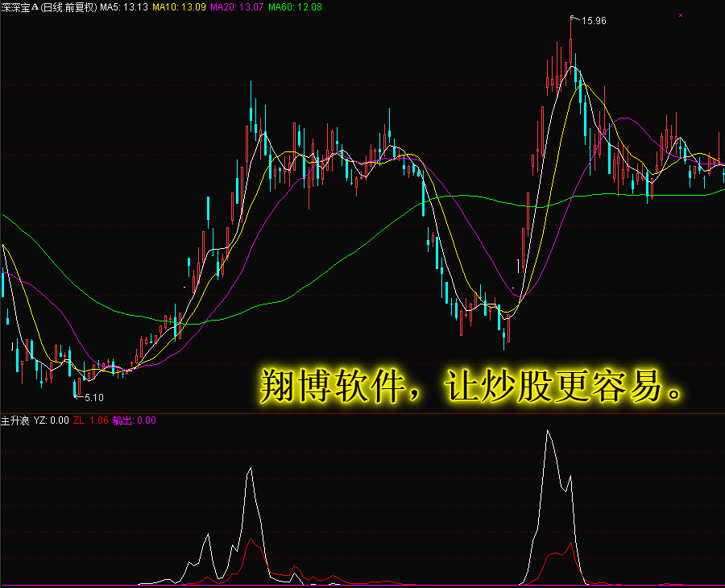The height and width of the screenshot is (588, 725).
Task: Select the YZ: 0.00 indicator value
Action: (51, 420)
